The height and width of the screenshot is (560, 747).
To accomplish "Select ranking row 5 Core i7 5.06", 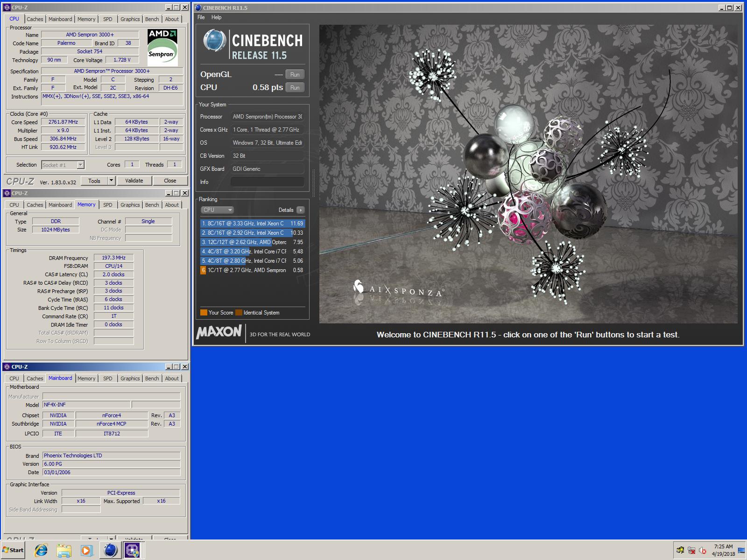I will [253, 261].
